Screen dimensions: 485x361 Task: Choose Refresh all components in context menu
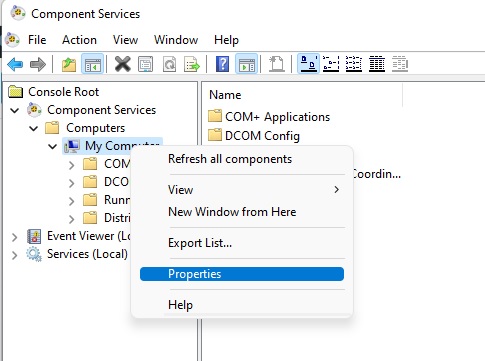click(x=242, y=159)
